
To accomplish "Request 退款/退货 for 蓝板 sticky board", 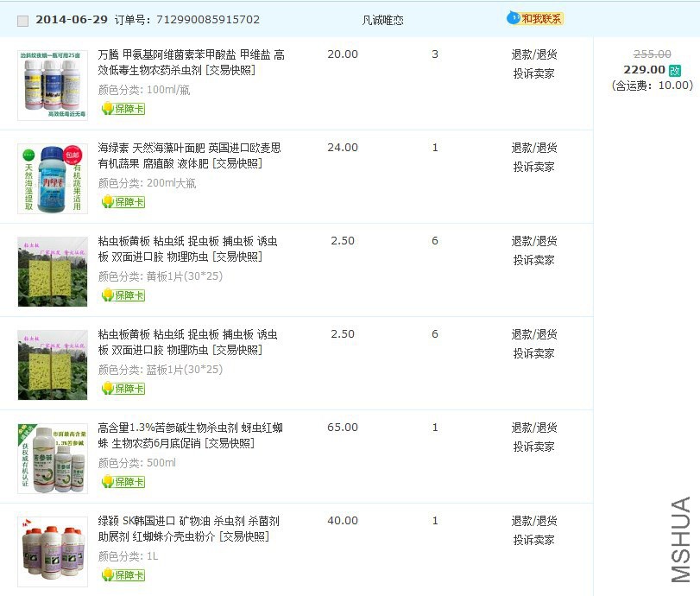I will (x=533, y=334).
